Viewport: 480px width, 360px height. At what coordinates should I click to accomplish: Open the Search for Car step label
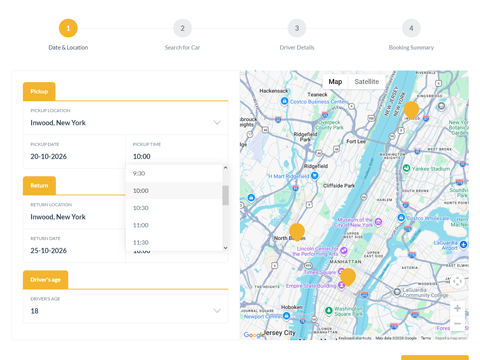coord(182,48)
